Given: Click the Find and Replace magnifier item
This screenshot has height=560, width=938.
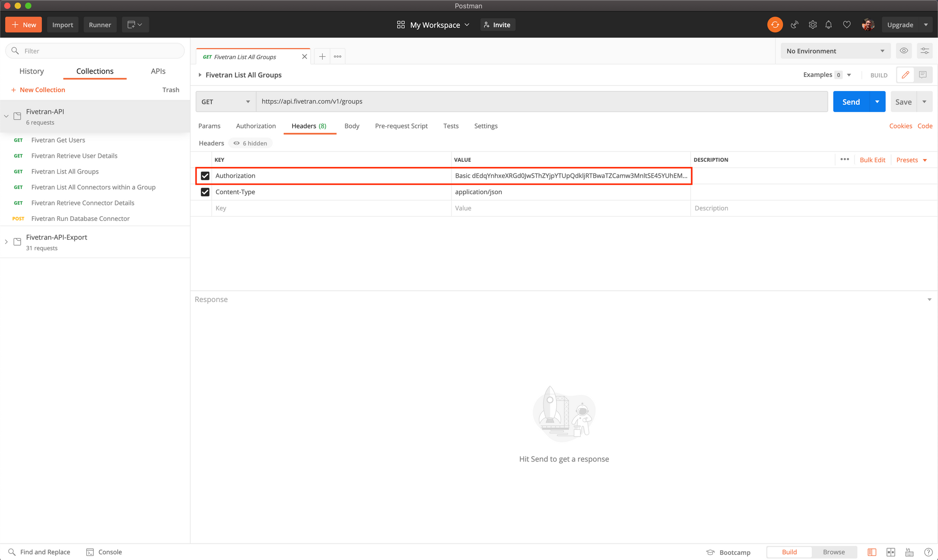Looking at the screenshot, I should 39,552.
